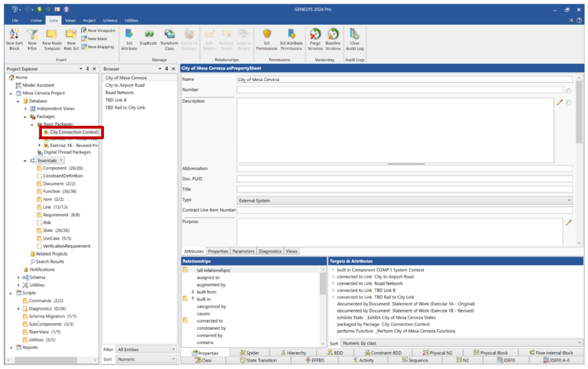The image size is (588, 369).
Task: Click the Baseline Versions icon
Action: tap(334, 39)
